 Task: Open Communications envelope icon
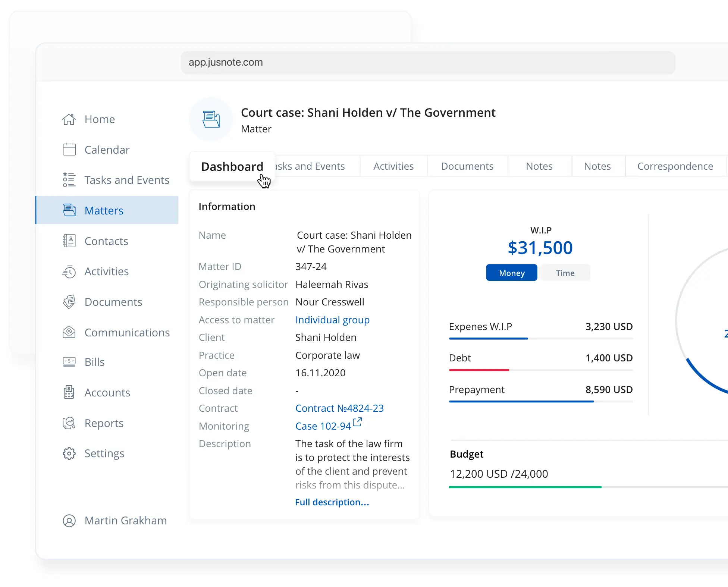tap(69, 332)
